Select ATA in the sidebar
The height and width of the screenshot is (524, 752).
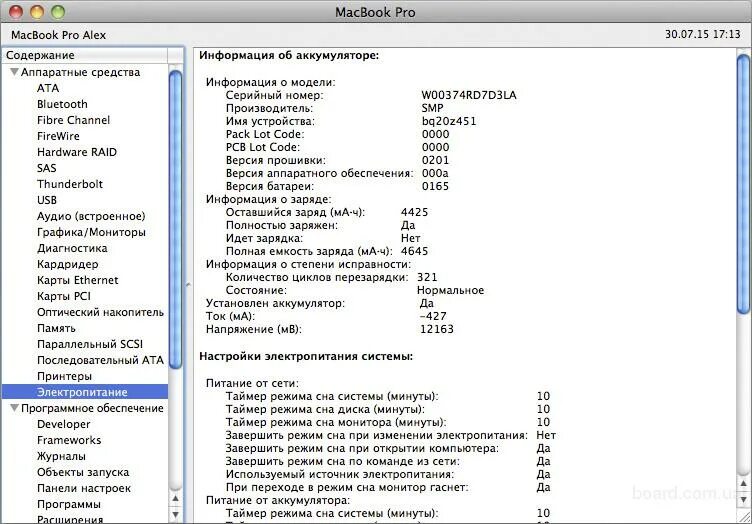(x=48, y=88)
